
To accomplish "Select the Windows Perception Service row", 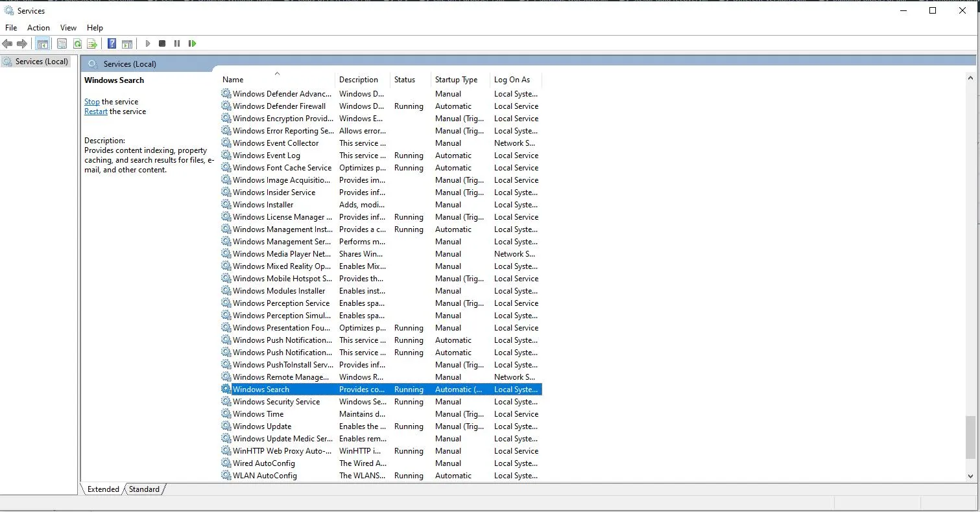I will pos(381,303).
